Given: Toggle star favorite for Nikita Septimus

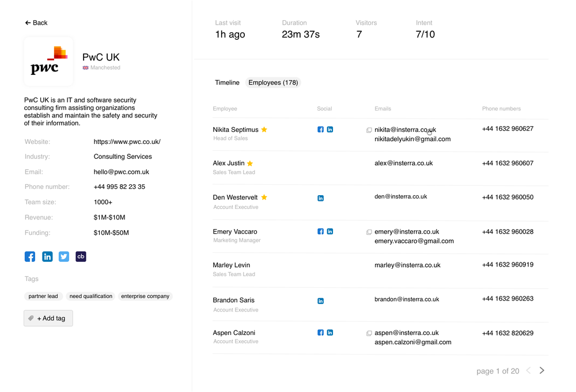Looking at the screenshot, I should (x=264, y=130).
